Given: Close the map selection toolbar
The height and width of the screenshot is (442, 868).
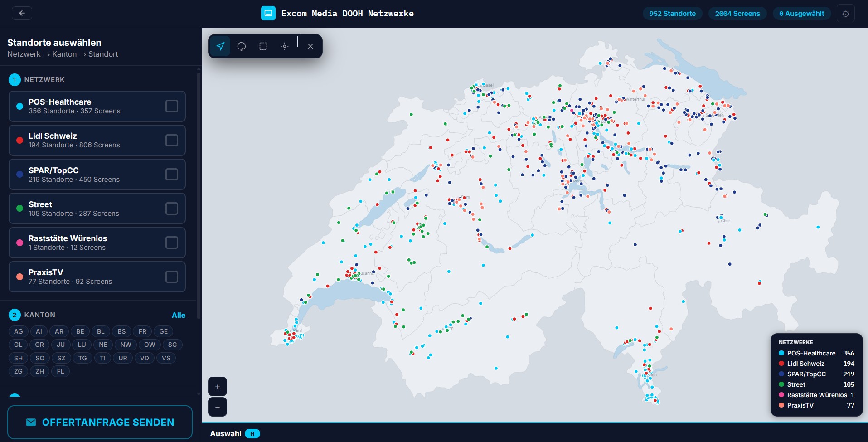Looking at the screenshot, I should coord(310,46).
